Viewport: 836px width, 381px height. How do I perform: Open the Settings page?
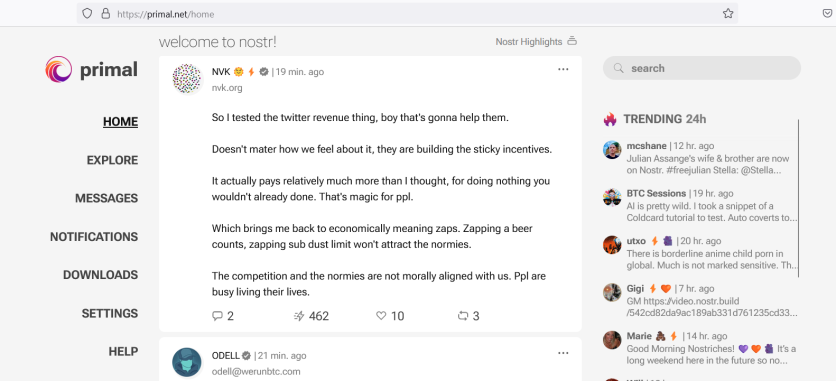coord(110,313)
